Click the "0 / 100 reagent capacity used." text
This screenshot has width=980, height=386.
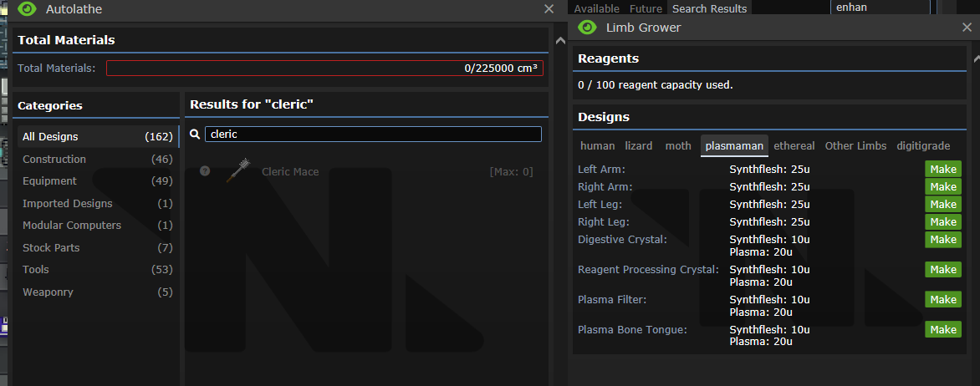tap(655, 85)
